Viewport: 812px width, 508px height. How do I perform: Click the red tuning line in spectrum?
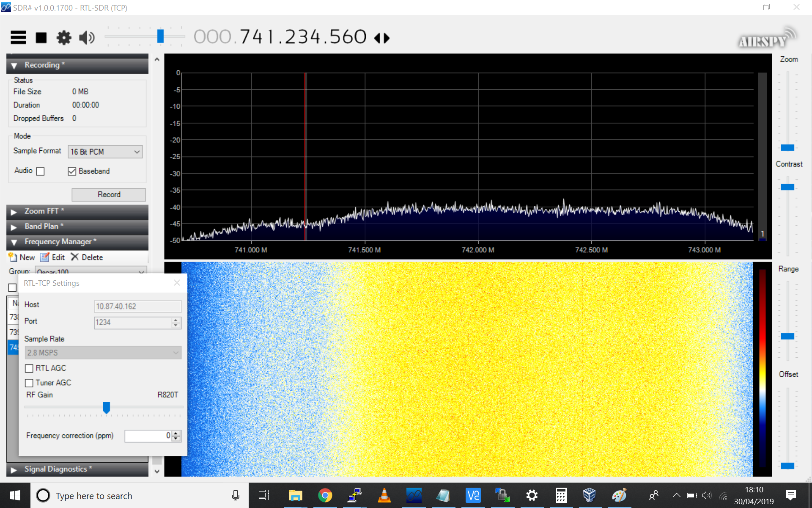[x=305, y=157]
